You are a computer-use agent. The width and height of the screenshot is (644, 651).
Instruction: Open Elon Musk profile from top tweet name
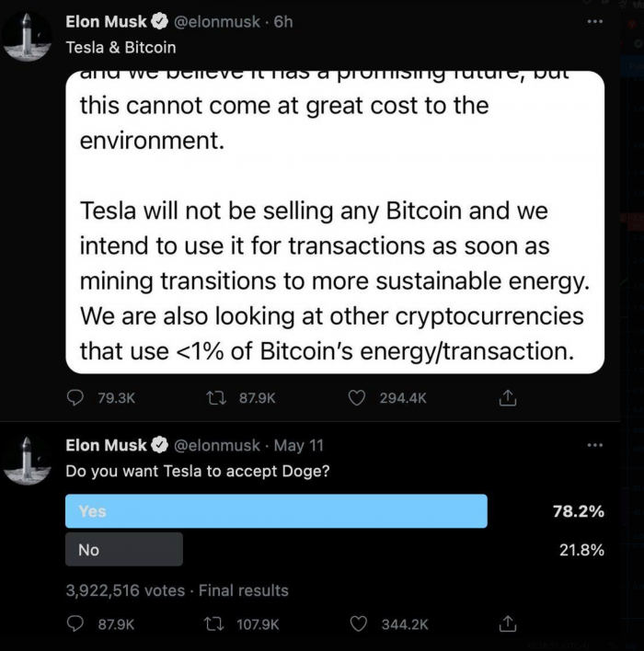pyautogui.click(x=106, y=22)
